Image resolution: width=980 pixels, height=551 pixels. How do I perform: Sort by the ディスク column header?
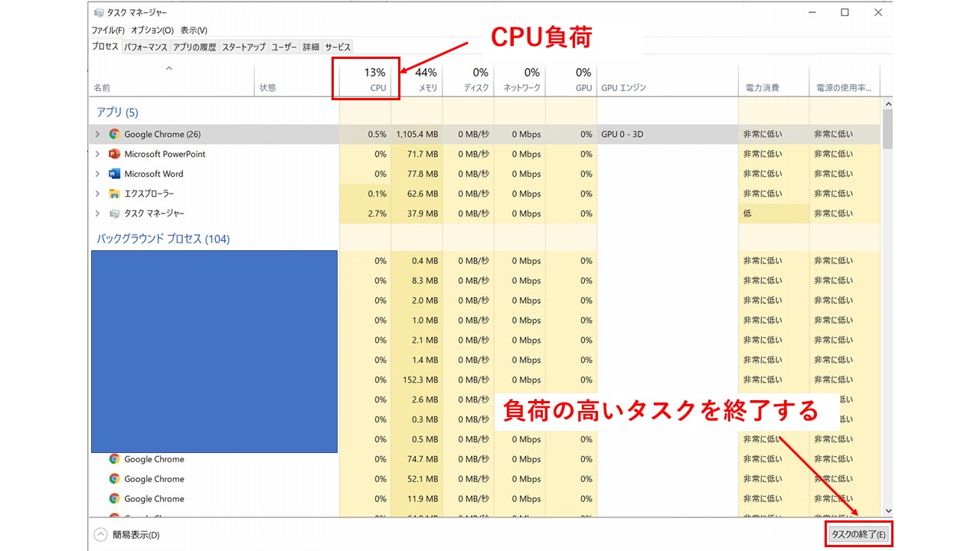(468, 80)
